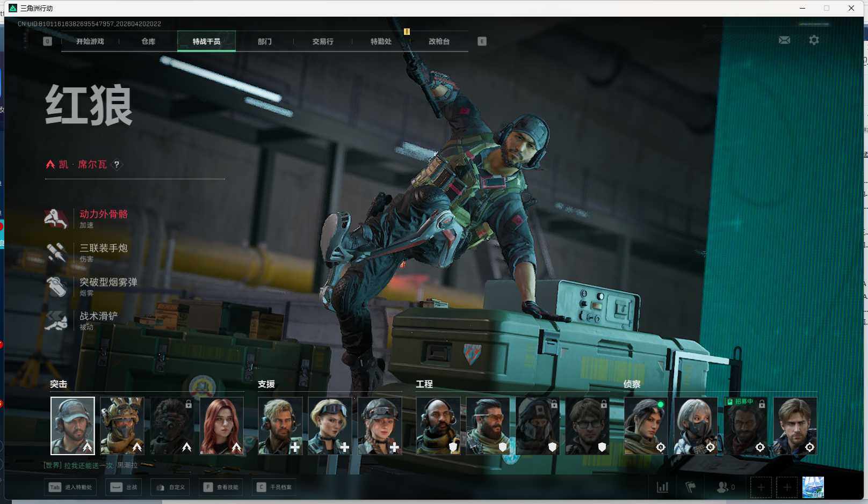Click the Q key previous-tab icon
Viewport: 868px width, 504px height.
pos(47,41)
